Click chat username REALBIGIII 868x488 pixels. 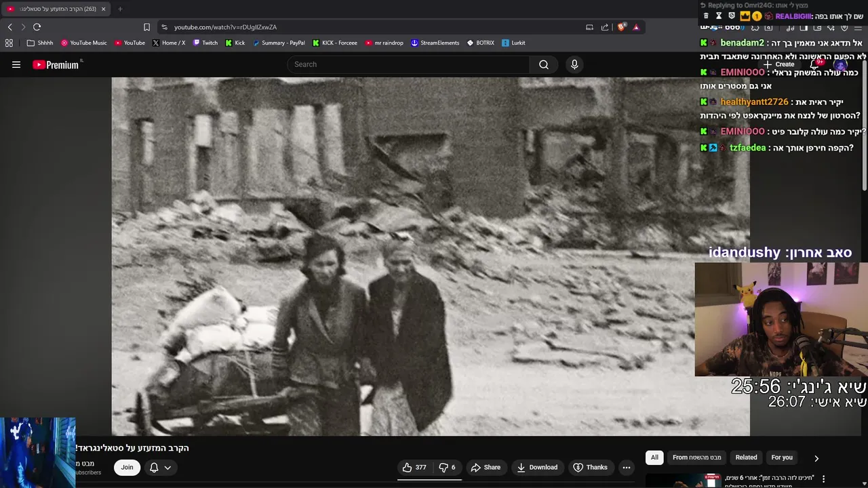coord(793,16)
